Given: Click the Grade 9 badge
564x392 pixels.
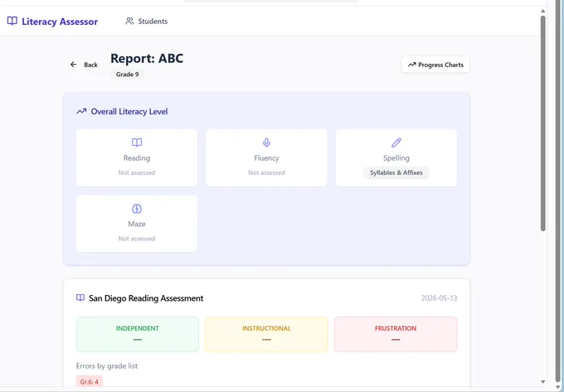Looking at the screenshot, I should [x=128, y=75].
